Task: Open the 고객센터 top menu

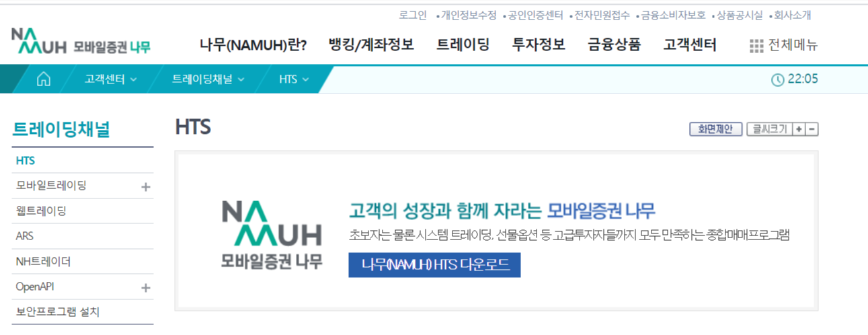Action: (x=690, y=45)
